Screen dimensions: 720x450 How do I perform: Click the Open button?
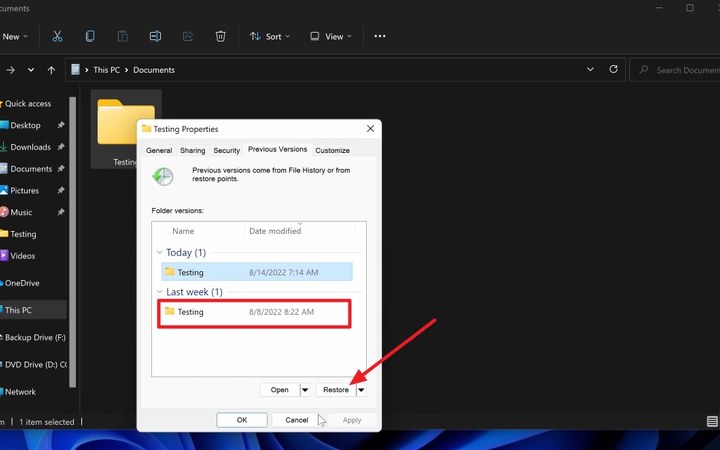tap(280, 390)
